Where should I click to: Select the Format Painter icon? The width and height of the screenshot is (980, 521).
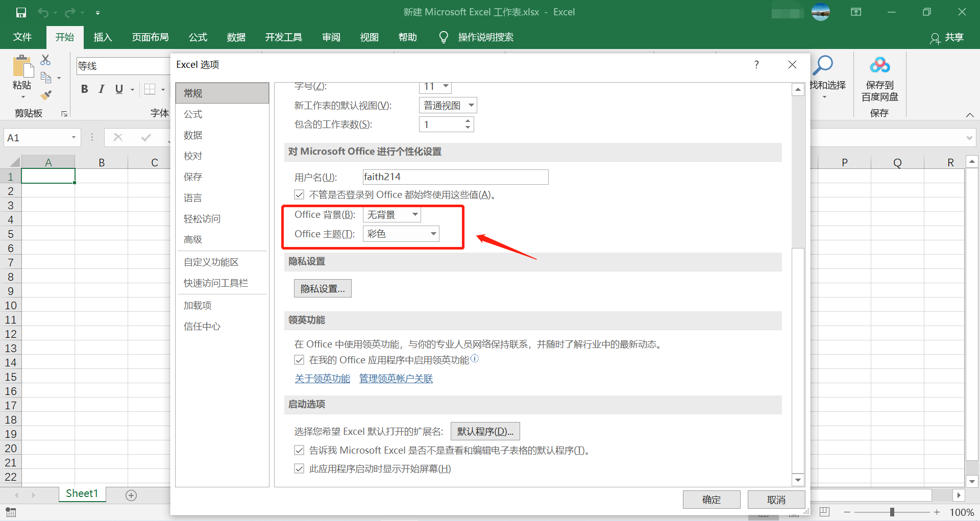click(x=45, y=95)
